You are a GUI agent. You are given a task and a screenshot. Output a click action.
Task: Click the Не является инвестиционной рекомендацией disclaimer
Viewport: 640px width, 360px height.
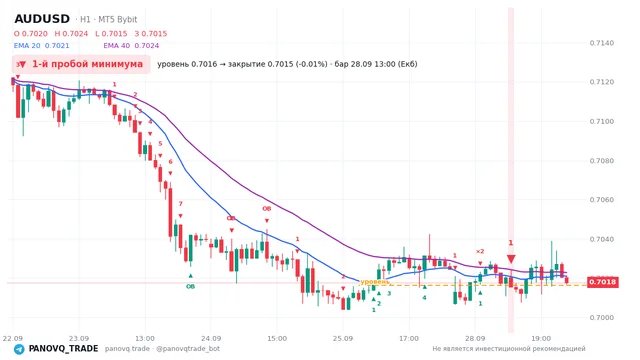click(x=509, y=349)
